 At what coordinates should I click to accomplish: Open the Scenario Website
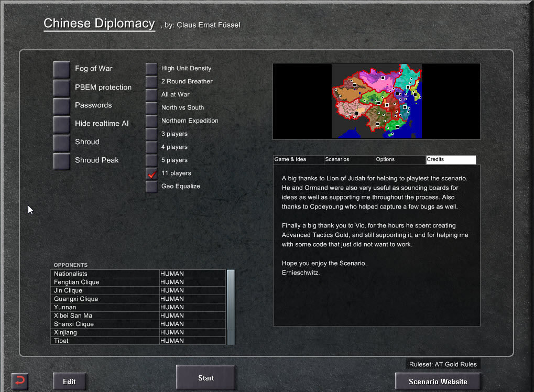point(437,381)
